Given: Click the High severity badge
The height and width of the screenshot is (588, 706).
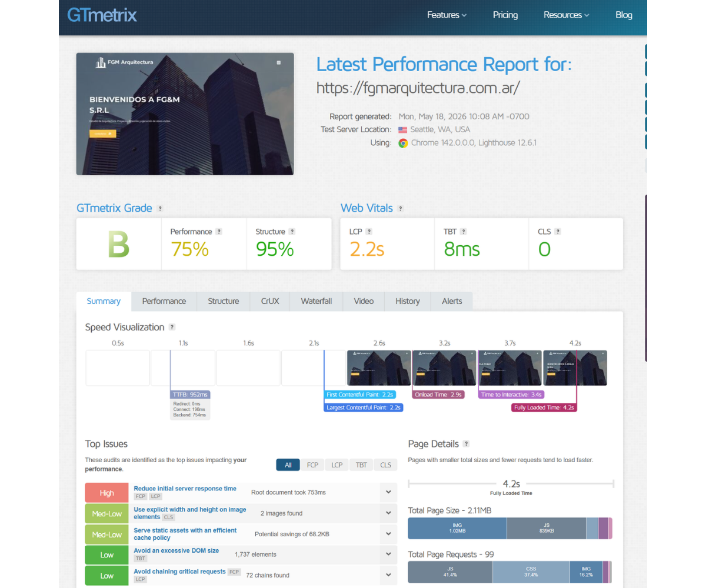Looking at the screenshot, I should pos(107,493).
